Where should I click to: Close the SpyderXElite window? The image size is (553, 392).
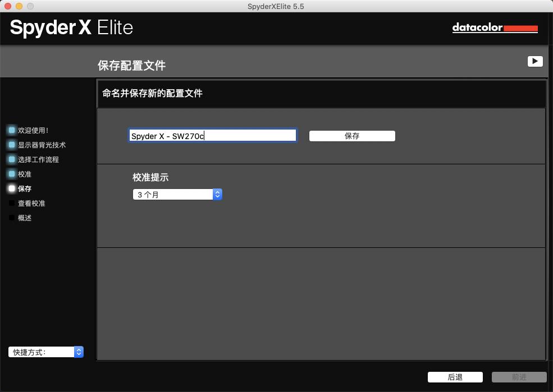tap(8, 6)
